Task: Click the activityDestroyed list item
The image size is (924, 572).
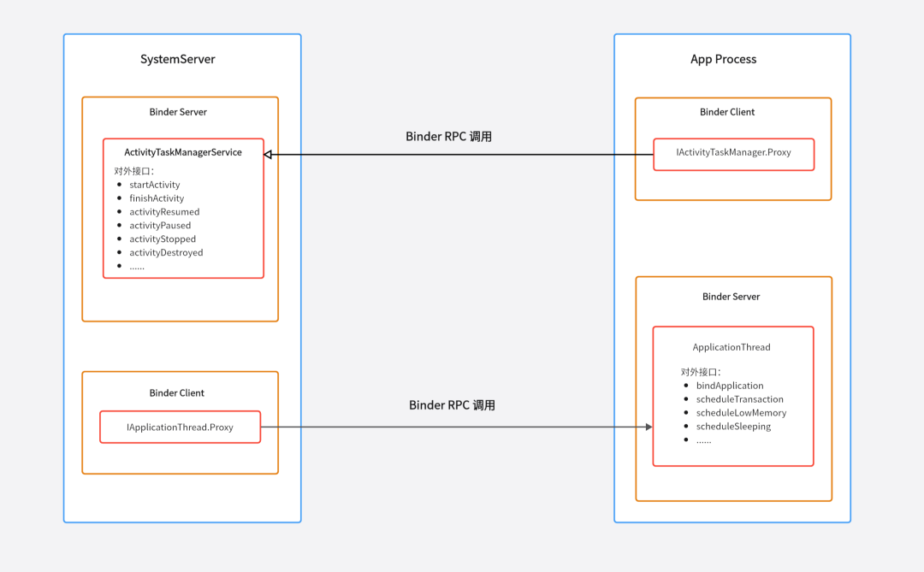Action: (x=166, y=252)
